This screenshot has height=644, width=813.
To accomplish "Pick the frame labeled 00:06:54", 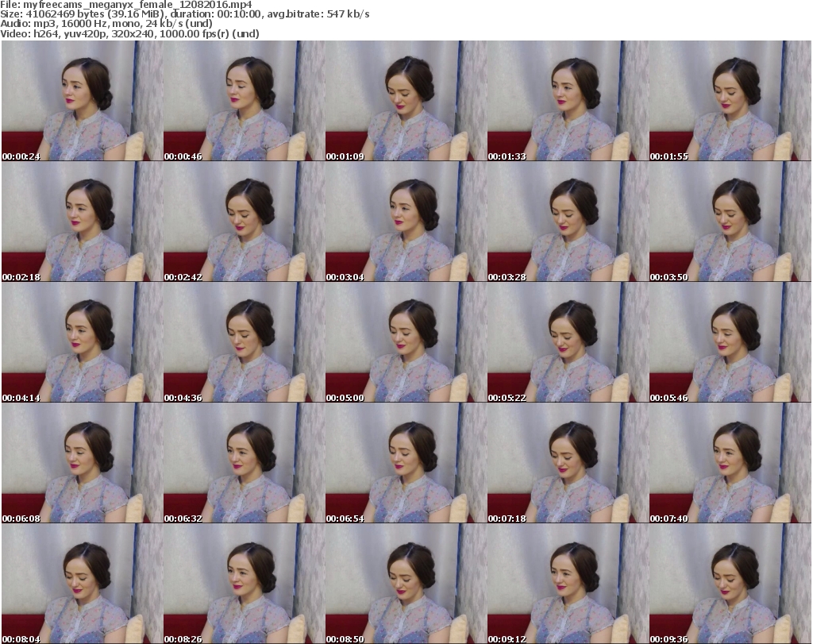I will pyautogui.click(x=406, y=463).
